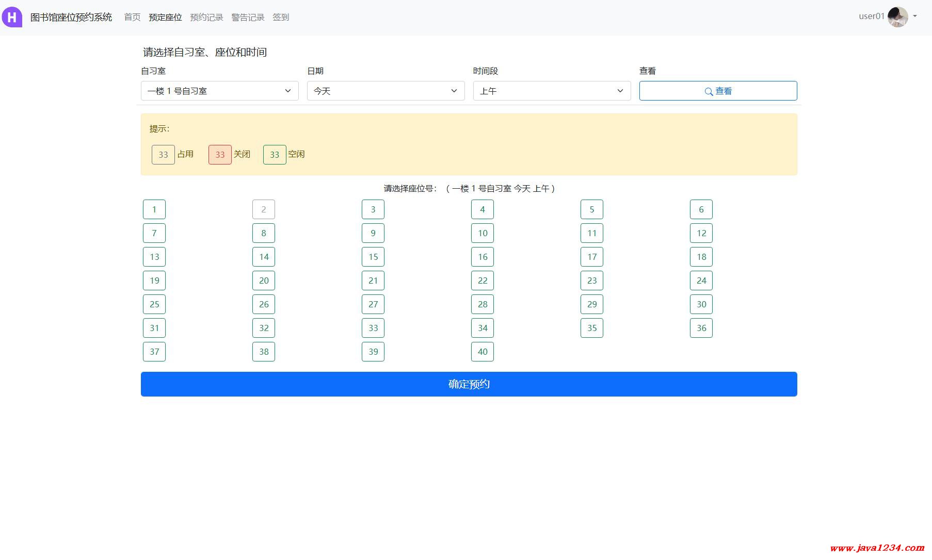
Task: Pick seat number 40
Action: click(x=483, y=352)
